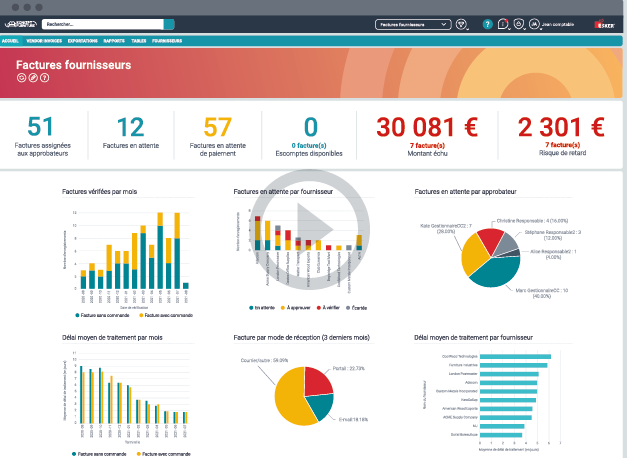This screenshot has width=627, height=458.
Task: Click the refresh icon under Factures fournisseurs
Action: pos(21,78)
